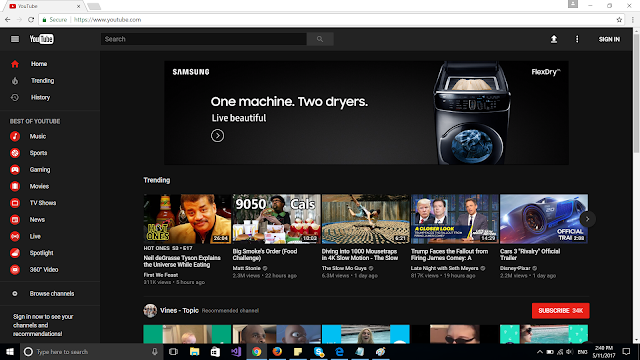Open Late Night with Seth Meyers channel
The height and width of the screenshot is (360, 640).
(x=444, y=268)
